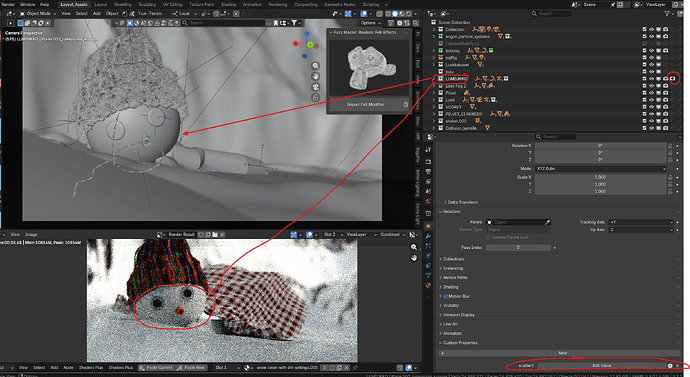Screen dimensions: 690x377
Task: Click the viewport zoom magnifier gizmo
Action: click(316, 66)
